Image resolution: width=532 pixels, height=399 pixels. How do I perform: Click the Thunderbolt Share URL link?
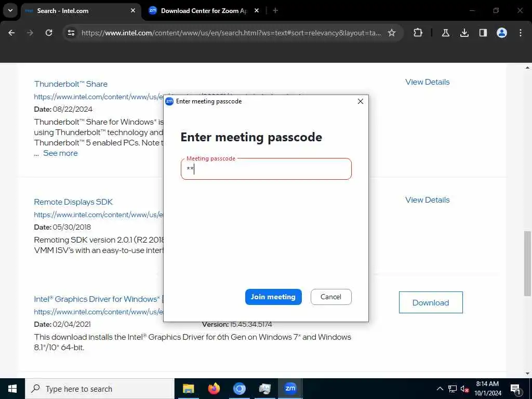pos(98,97)
